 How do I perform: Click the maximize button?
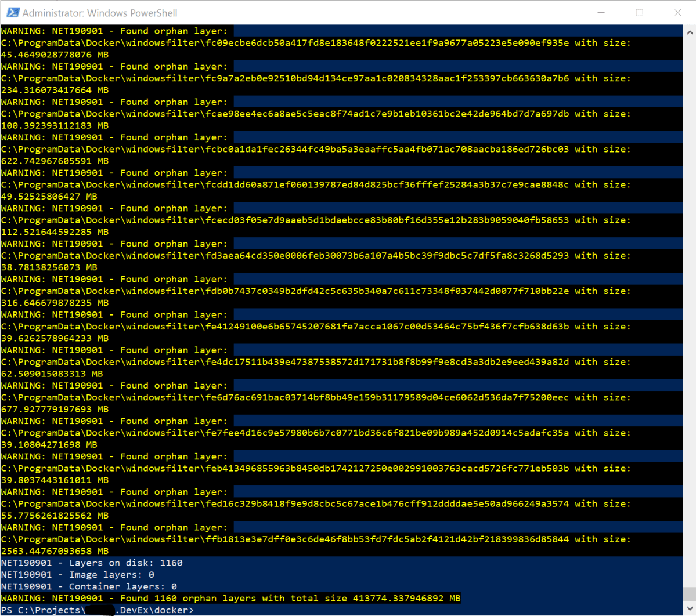(x=640, y=12)
